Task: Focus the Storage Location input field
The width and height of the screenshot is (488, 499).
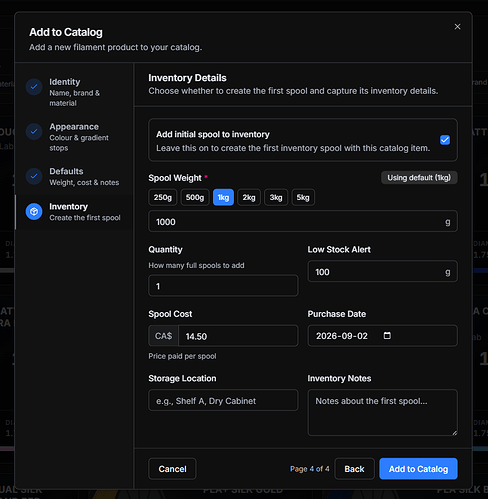Action: click(x=223, y=400)
